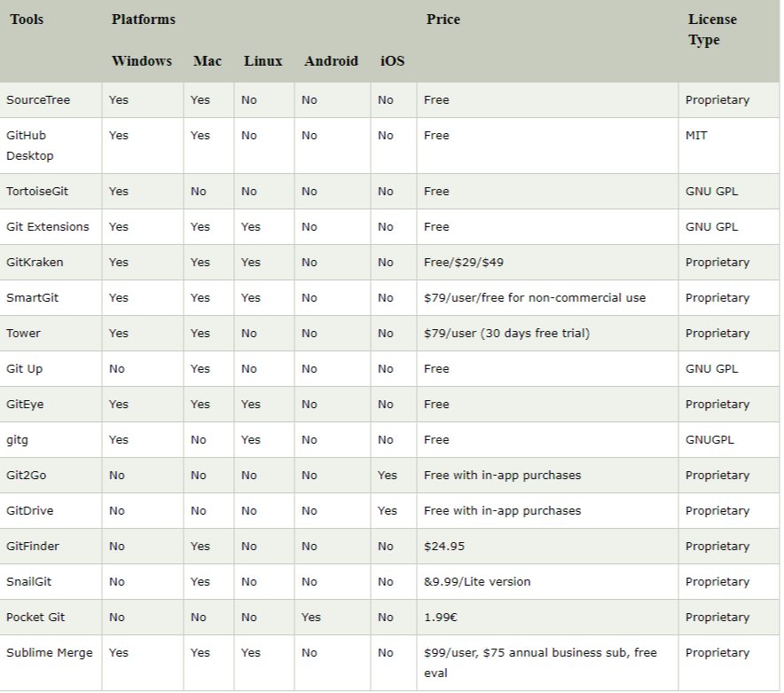
Task: Click GitEye's Proprietary license cell
Action: tap(717, 405)
